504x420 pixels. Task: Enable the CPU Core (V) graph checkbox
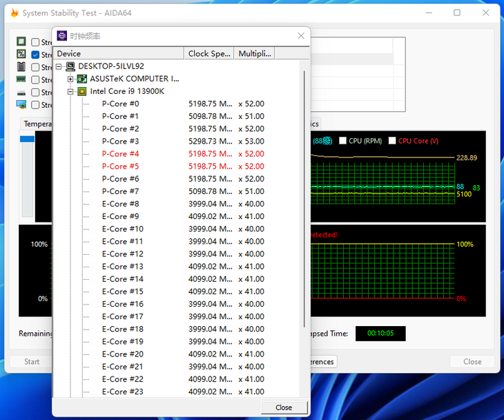pyautogui.click(x=392, y=140)
